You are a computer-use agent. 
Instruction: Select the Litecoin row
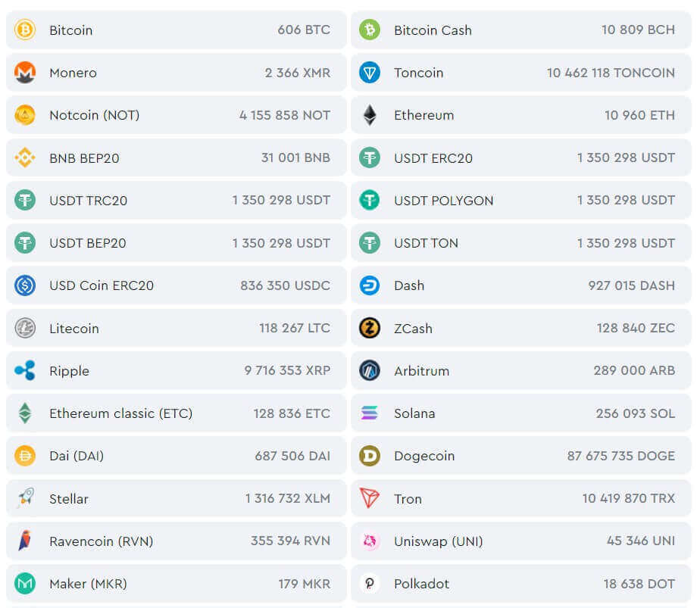tap(176, 329)
